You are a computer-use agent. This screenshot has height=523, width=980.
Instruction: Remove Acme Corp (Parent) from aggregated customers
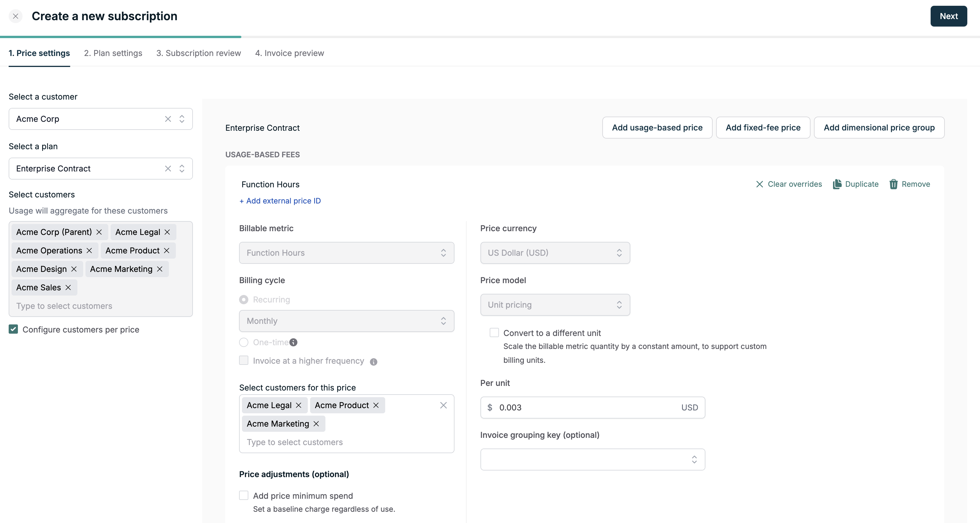click(x=99, y=232)
